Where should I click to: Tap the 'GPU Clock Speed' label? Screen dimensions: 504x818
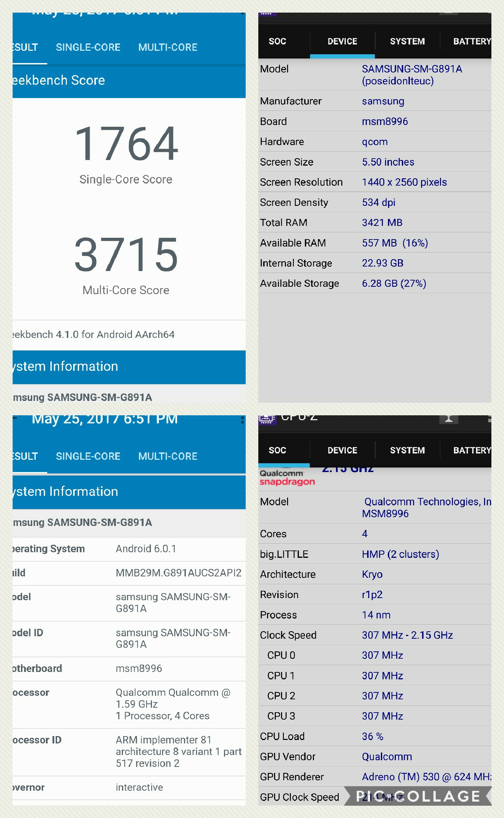[x=300, y=797]
